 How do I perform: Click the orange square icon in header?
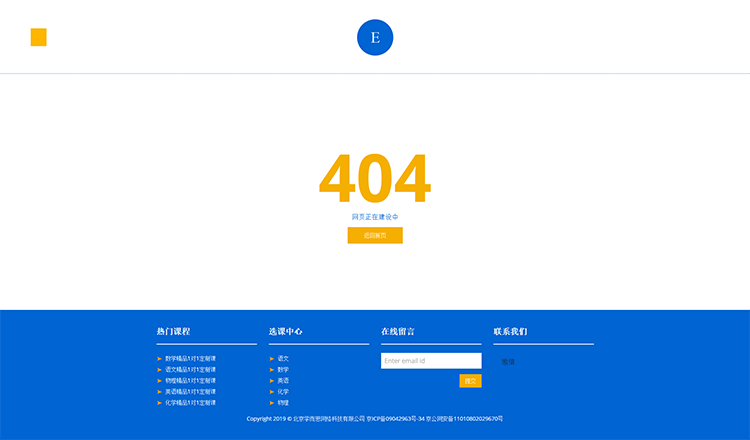39,37
